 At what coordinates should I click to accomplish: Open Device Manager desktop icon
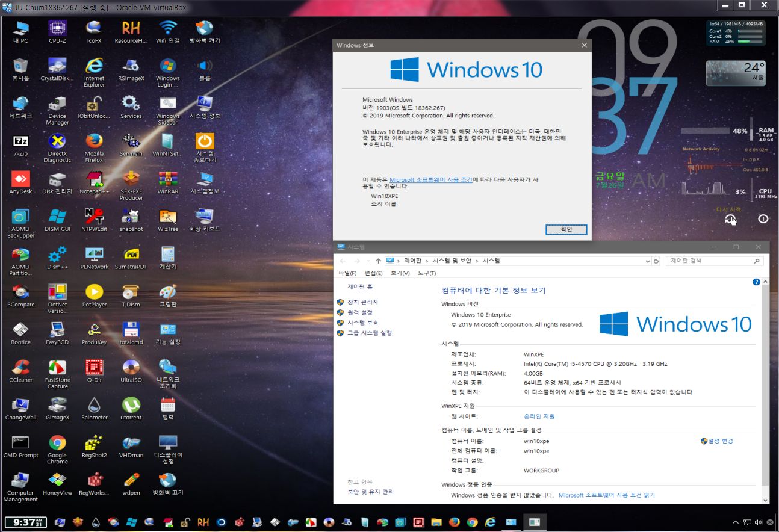point(57,111)
